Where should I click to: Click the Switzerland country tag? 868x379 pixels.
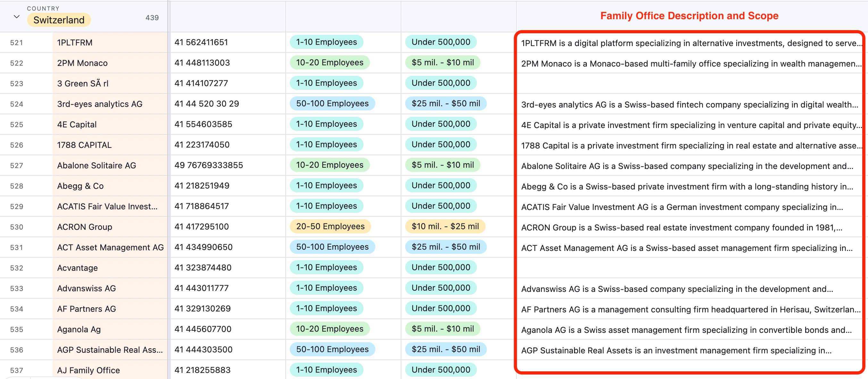(x=59, y=20)
